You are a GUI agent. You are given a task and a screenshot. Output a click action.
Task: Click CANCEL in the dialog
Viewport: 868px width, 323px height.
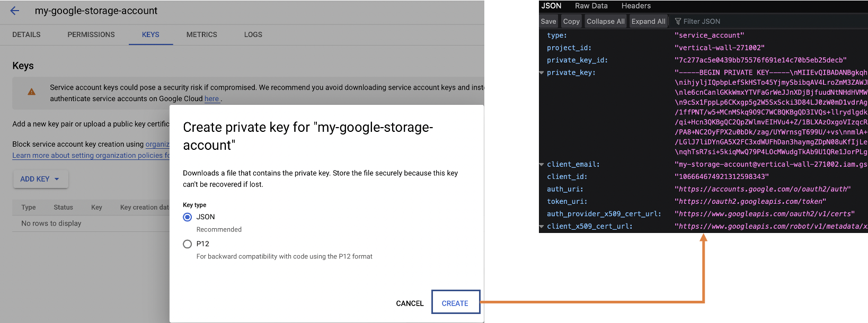coord(410,303)
